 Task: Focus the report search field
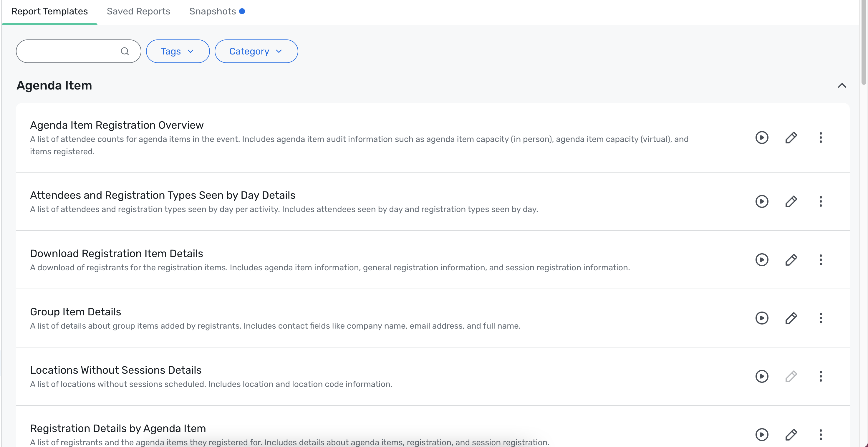coord(78,51)
